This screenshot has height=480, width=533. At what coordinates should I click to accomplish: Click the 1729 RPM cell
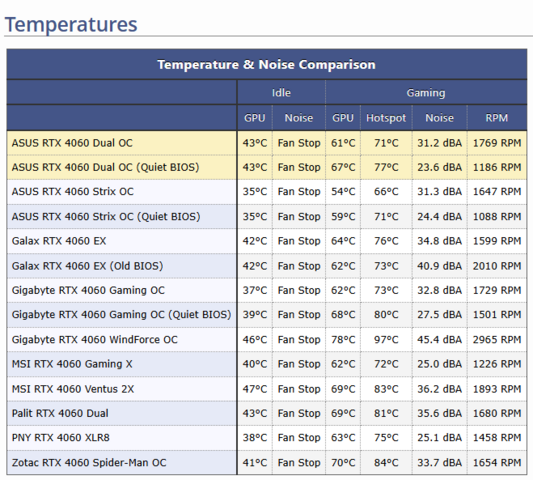(497, 290)
